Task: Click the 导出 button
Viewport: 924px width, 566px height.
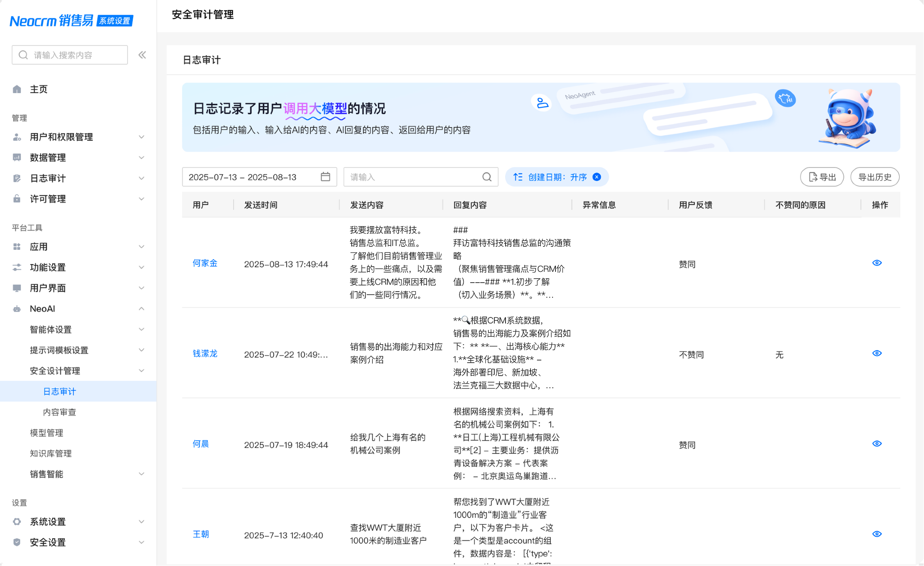Action: point(822,177)
